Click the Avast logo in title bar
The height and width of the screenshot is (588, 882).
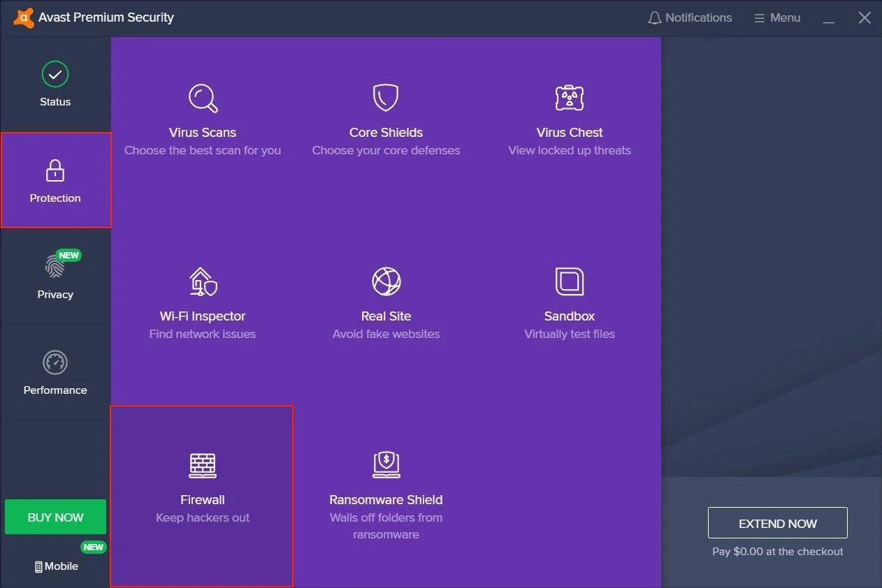tap(23, 17)
